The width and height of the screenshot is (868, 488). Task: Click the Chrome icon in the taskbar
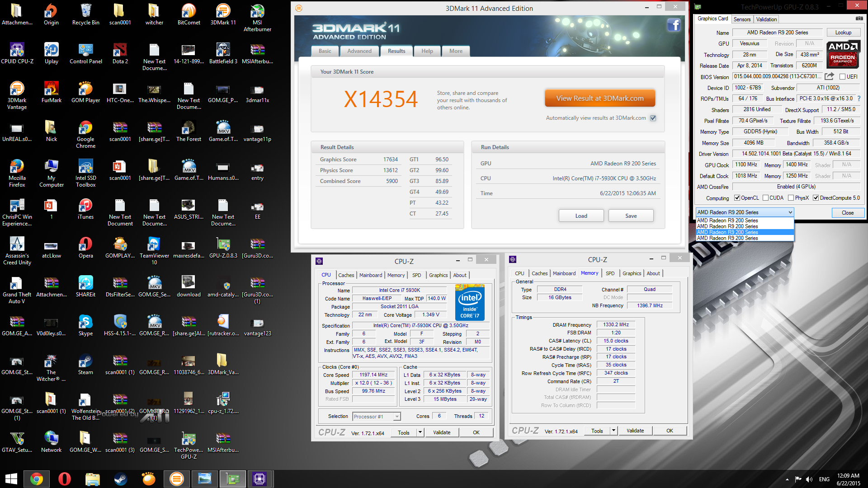coord(37,479)
